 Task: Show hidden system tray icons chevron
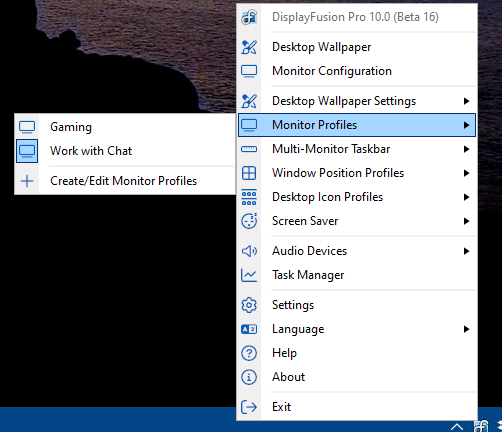tap(457, 427)
